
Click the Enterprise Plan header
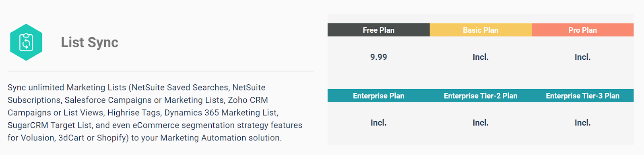click(x=378, y=96)
